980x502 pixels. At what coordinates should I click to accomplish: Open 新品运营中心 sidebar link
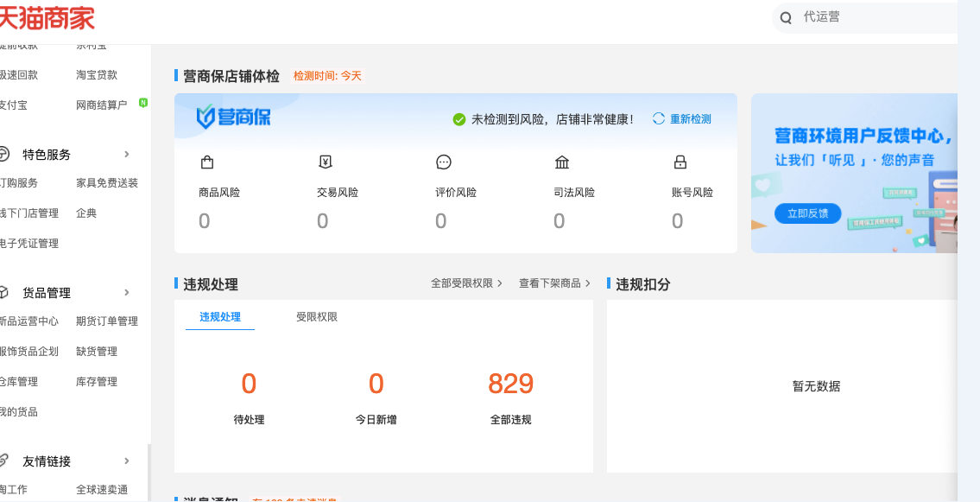[29, 321]
